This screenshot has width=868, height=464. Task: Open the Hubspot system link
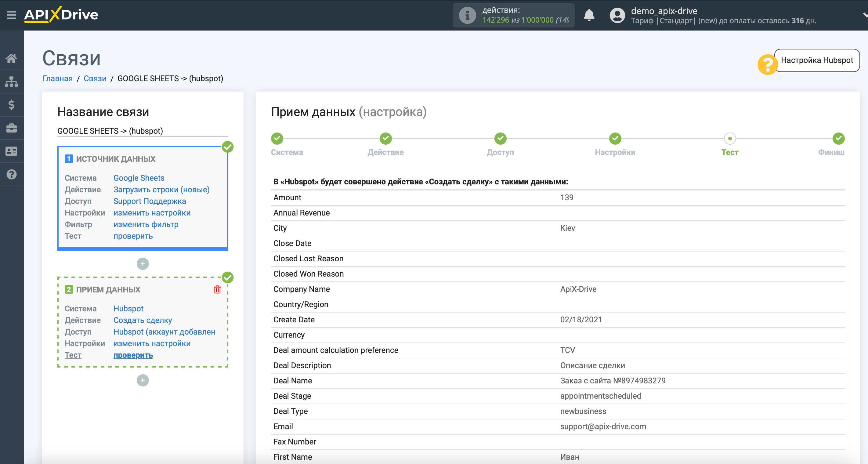coord(128,309)
